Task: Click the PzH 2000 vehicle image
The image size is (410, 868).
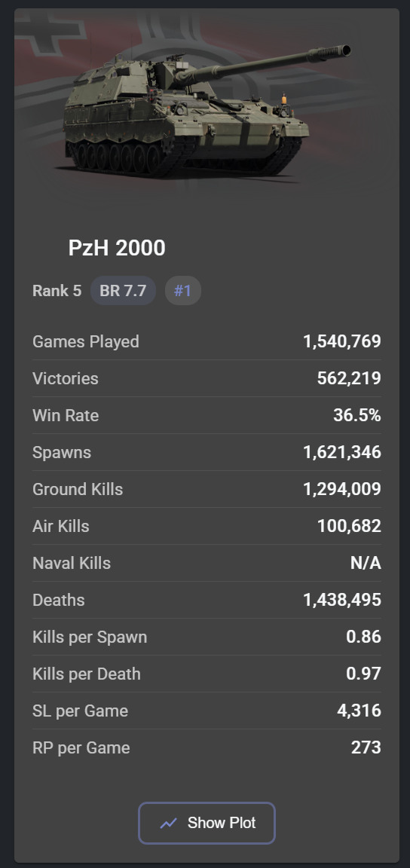Action: 207,109
